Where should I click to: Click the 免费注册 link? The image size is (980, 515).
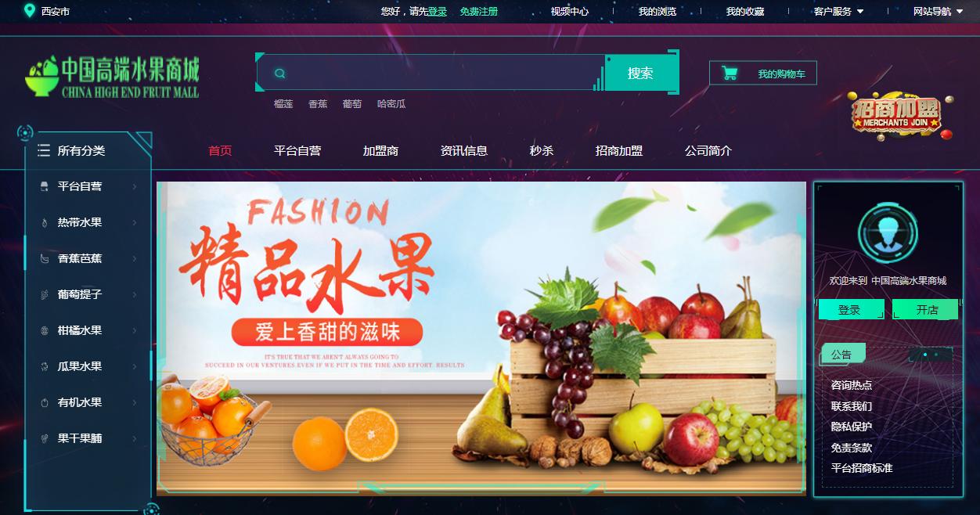click(x=479, y=11)
